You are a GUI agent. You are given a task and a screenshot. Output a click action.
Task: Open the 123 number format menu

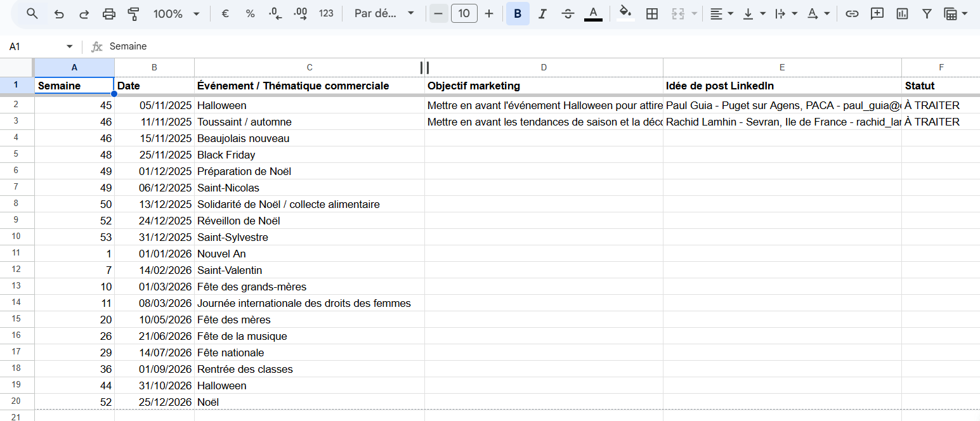(x=326, y=14)
